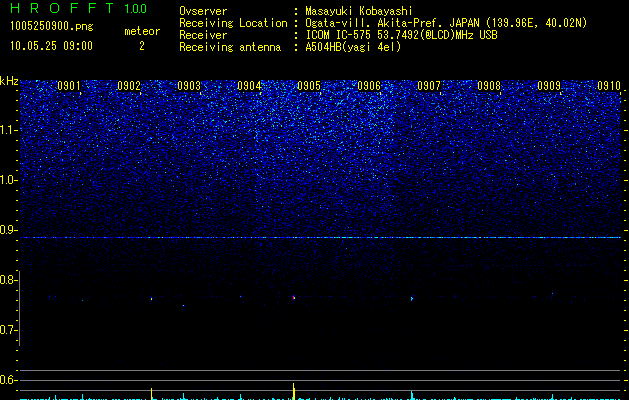Click the tallest yellow power spike near 0905
Viewport: 629px width, 400px height.
[294, 391]
